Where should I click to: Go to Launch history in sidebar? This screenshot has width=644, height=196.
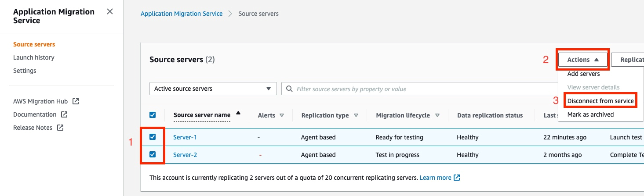pyautogui.click(x=34, y=57)
